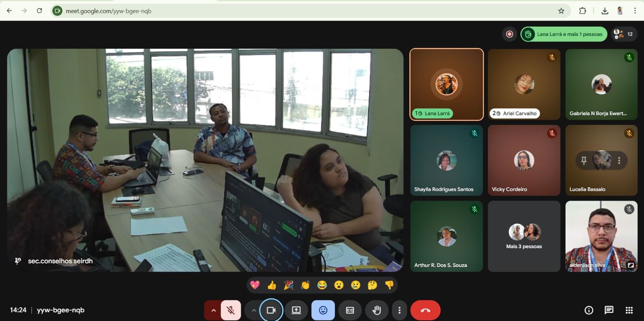Image resolution: width=644 pixels, height=321 pixels.
Task: Click the present screen icon
Action: [x=296, y=310]
